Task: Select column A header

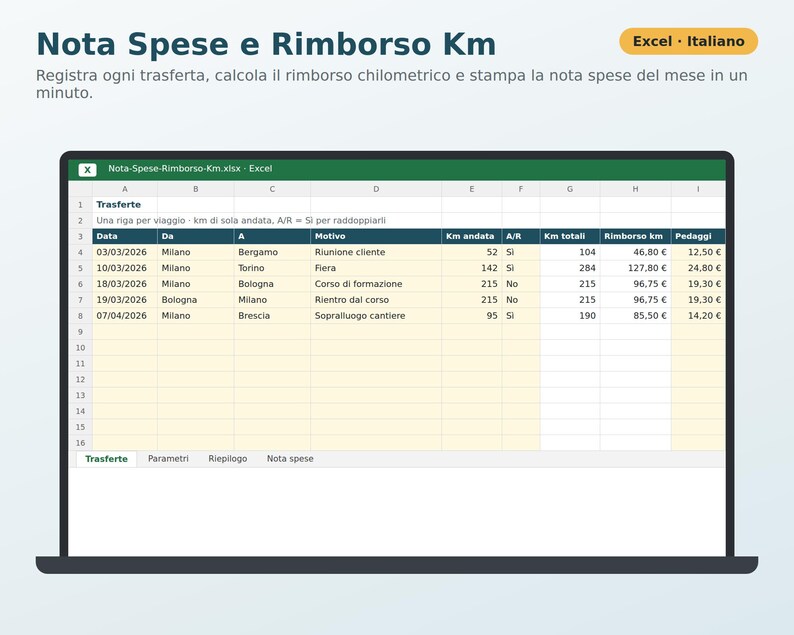Action: [x=125, y=189]
